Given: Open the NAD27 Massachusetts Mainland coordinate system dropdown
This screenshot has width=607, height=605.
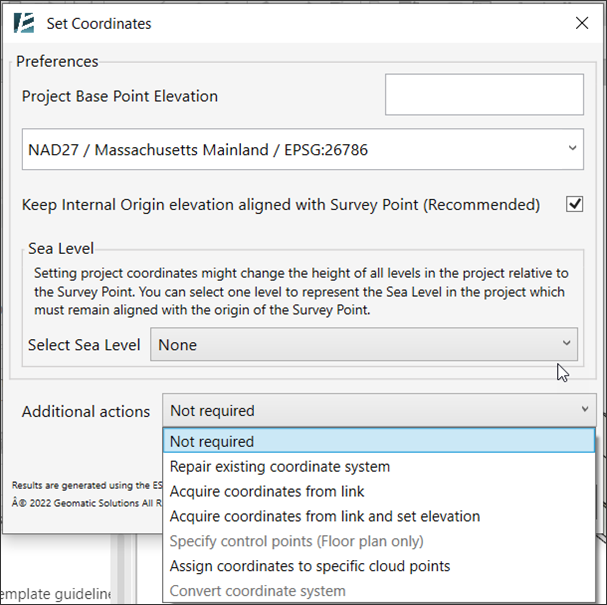Looking at the screenshot, I should point(303,149).
